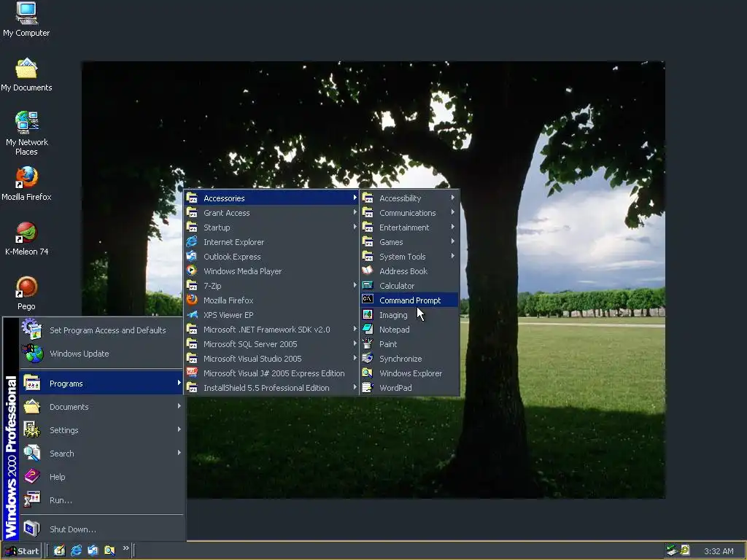747x560 pixels.
Task: Open Notepad from the Accessories submenu
Action: click(410, 330)
